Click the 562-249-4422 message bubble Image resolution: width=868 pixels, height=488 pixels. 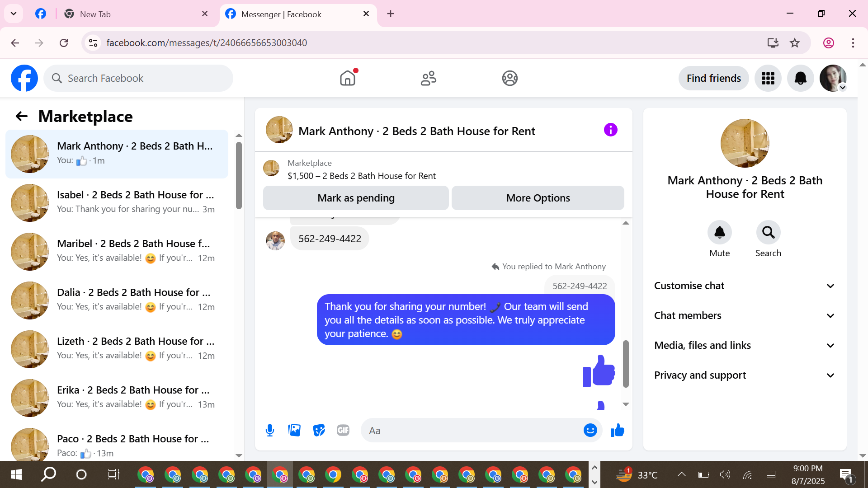click(330, 239)
